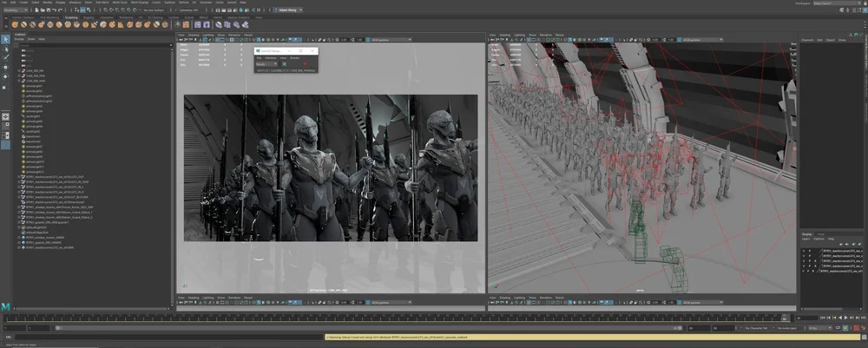Open Layers menu in layer editor
Screen dimensions: 868x348
point(806,239)
